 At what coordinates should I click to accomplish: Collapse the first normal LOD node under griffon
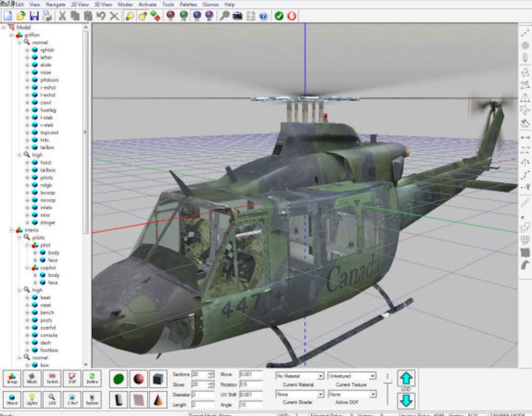click(20, 43)
